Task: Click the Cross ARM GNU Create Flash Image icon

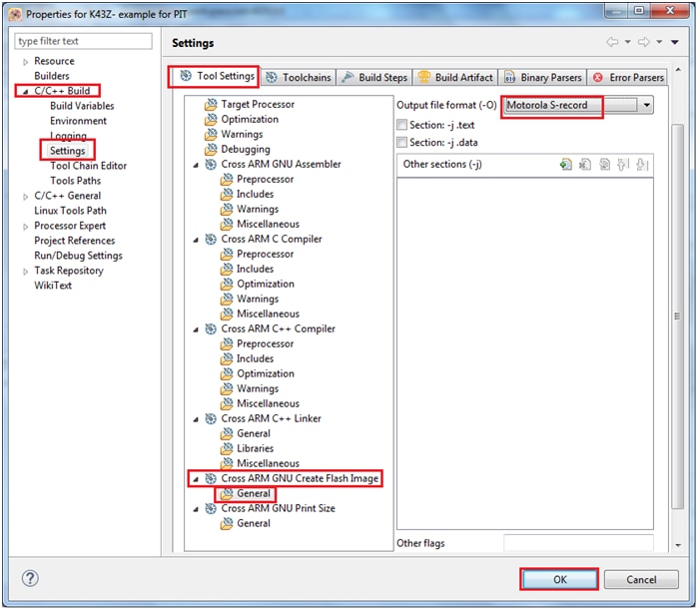Action: [x=211, y=478]
